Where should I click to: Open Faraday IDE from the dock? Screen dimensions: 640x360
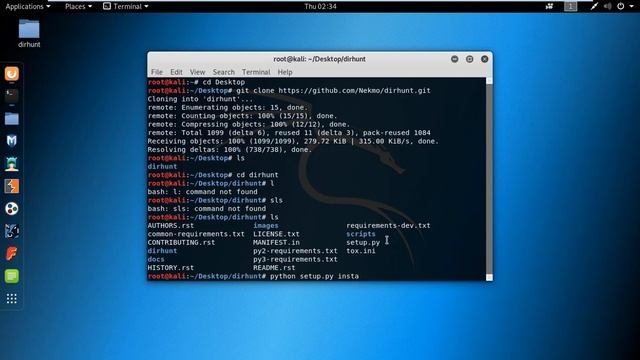pos(11,253)
